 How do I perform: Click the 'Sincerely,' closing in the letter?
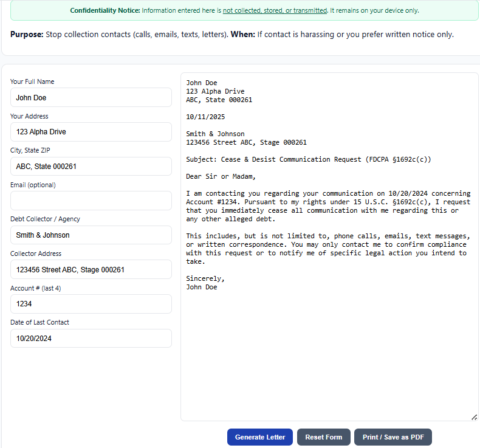point(205,278)
